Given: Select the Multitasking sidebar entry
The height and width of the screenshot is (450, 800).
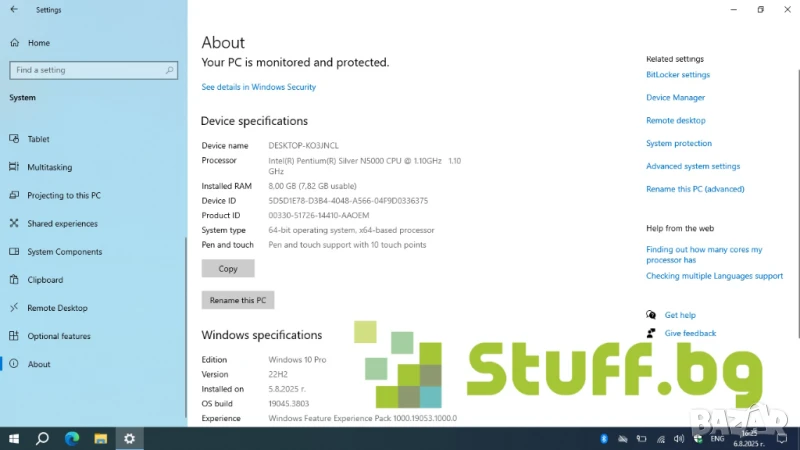Looking at the screenshot, I should pyautogui.click(x=49, y=167).
